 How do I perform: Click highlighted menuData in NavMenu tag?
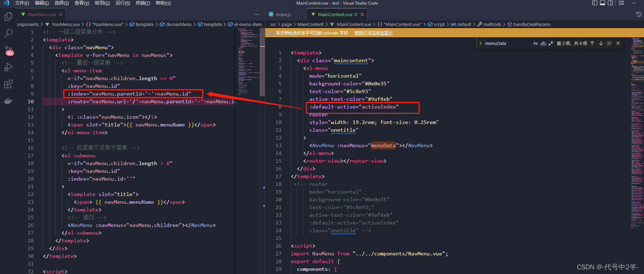(383, 145)
